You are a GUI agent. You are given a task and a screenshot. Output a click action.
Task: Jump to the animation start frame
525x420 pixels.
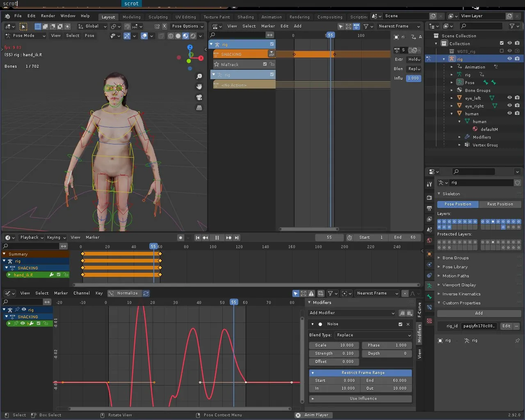[198, 237]
